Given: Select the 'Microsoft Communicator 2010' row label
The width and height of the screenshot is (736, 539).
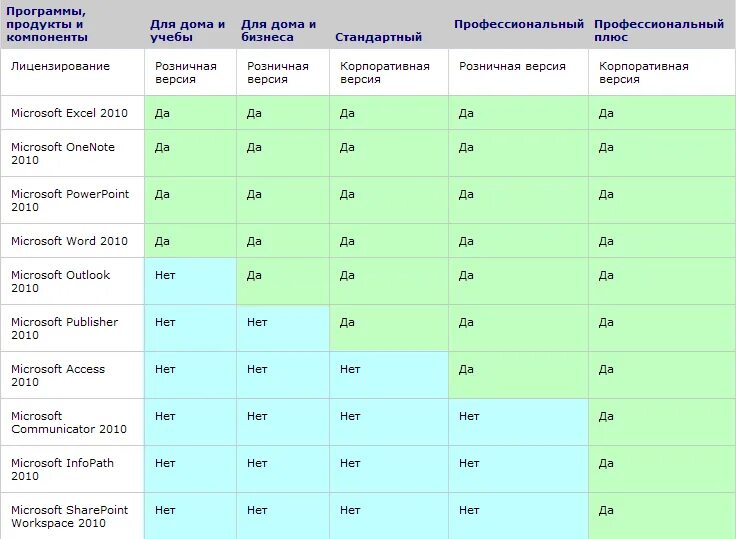Looking at the screenshot, I should 69,422.
